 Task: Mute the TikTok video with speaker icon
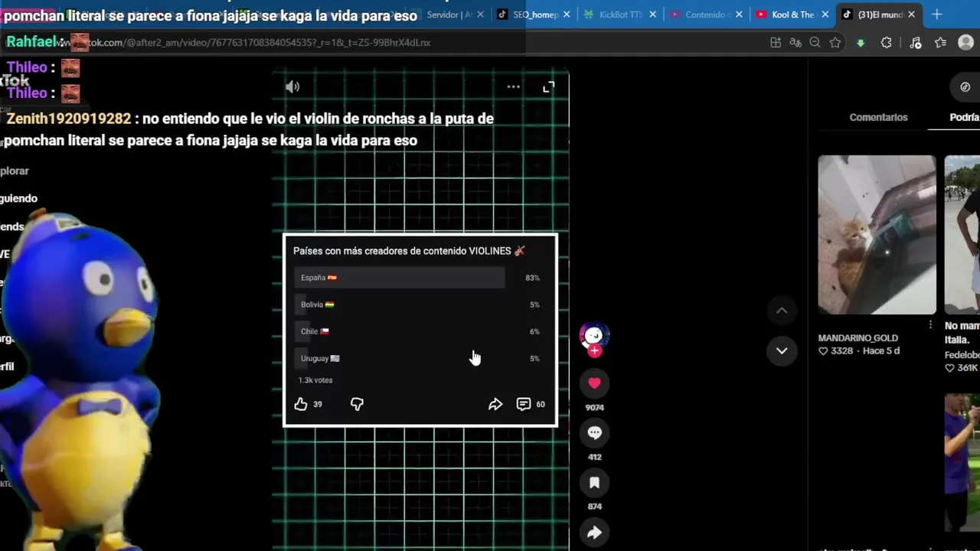tap(292, 87)
